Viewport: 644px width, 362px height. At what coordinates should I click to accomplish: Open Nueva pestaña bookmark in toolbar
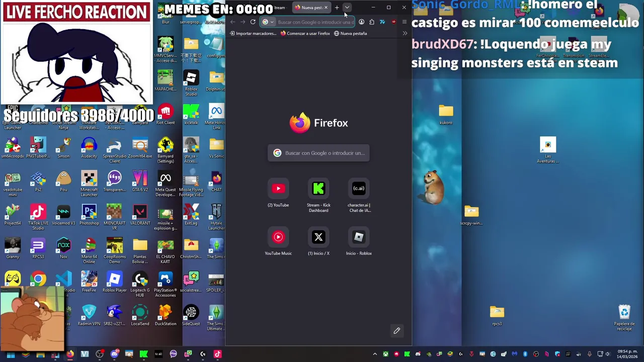pyautogui.click(x=351, y=33)
